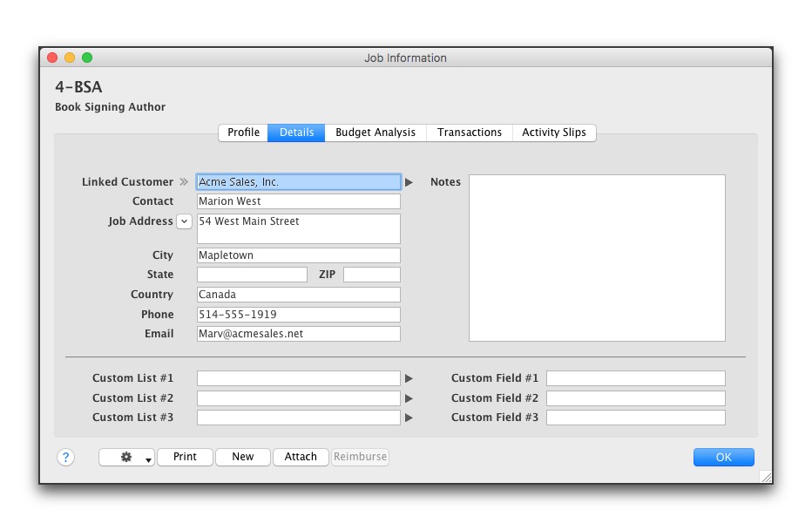
Task: Click the Reimburse button
Action: pos(360,457)
